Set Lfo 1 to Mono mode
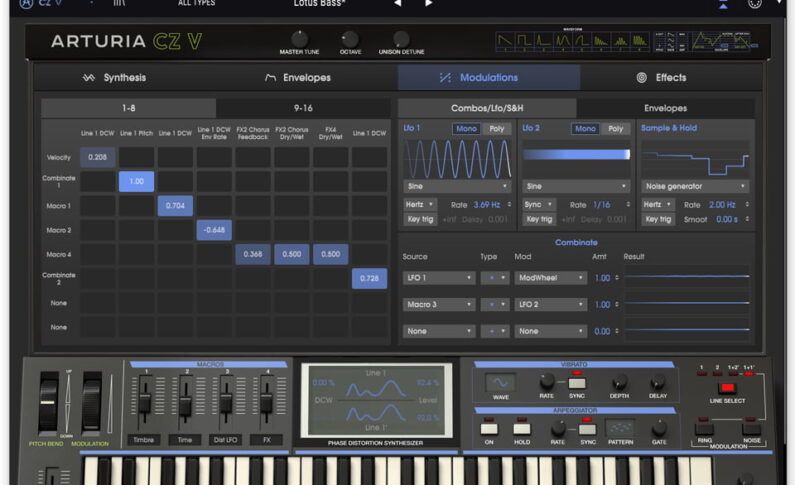The image size is (795, 485). pos(466,129)
